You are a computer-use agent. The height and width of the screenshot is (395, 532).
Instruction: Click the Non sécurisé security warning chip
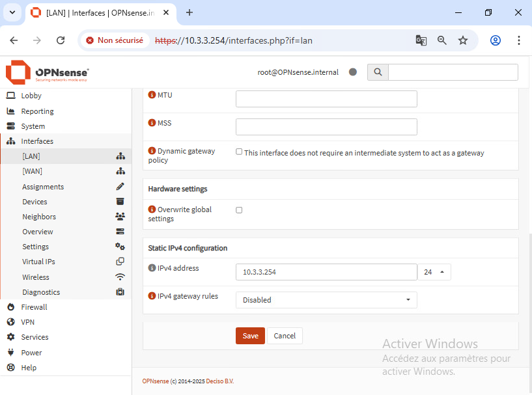click(x=115, y=40)
